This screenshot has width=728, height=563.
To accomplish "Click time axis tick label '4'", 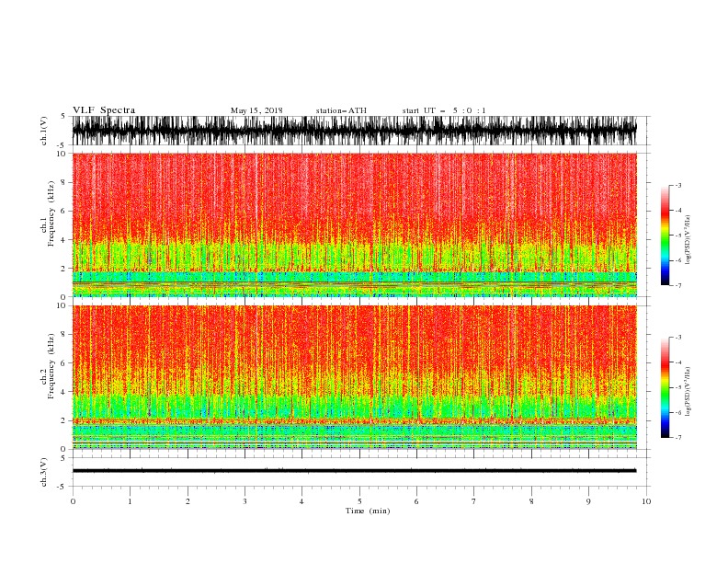I will pos(301,501).
